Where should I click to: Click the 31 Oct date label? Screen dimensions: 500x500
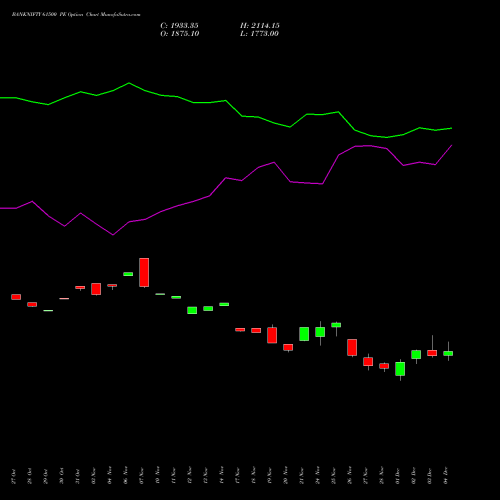coord(78,476)
